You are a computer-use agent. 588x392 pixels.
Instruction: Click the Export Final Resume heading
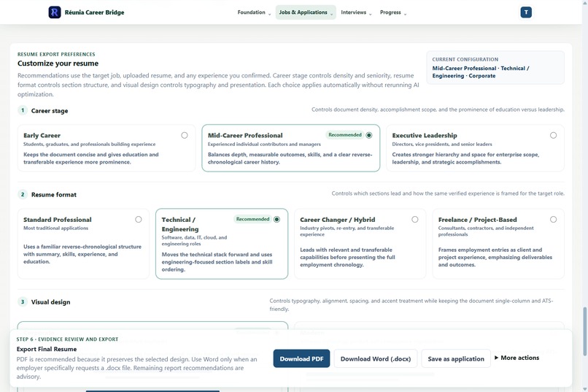coord(47,349)
